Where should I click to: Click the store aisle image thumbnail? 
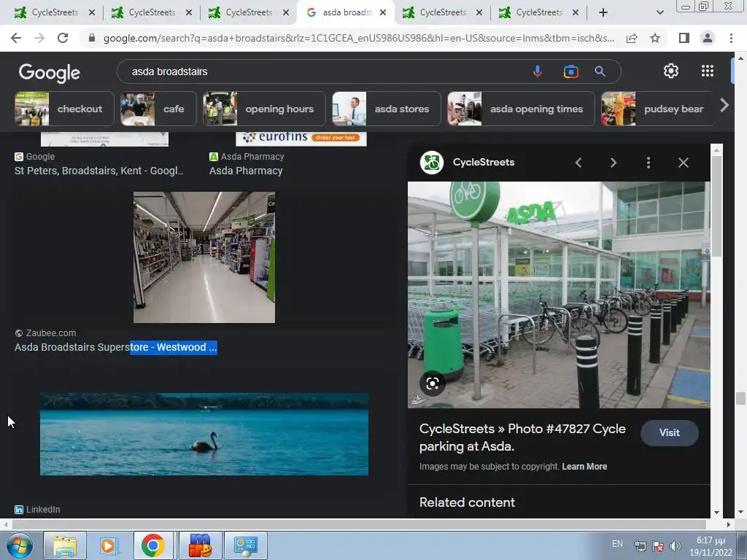click(204, 257)
